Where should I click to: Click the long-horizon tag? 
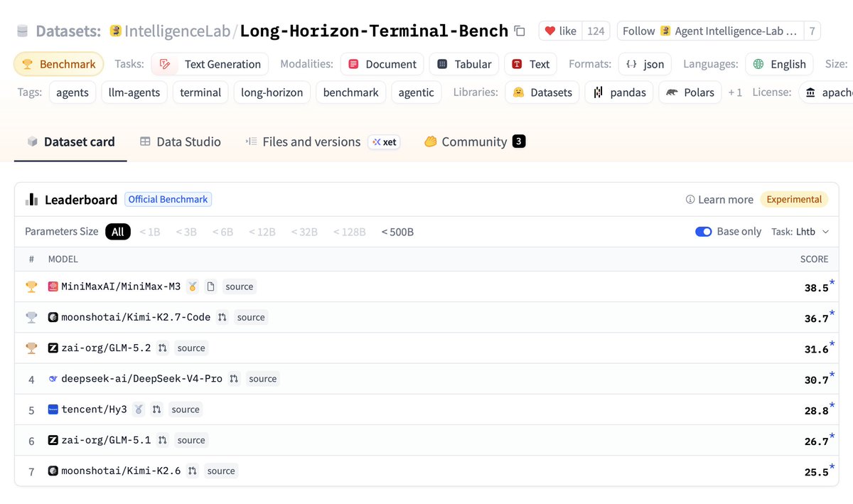272,92
